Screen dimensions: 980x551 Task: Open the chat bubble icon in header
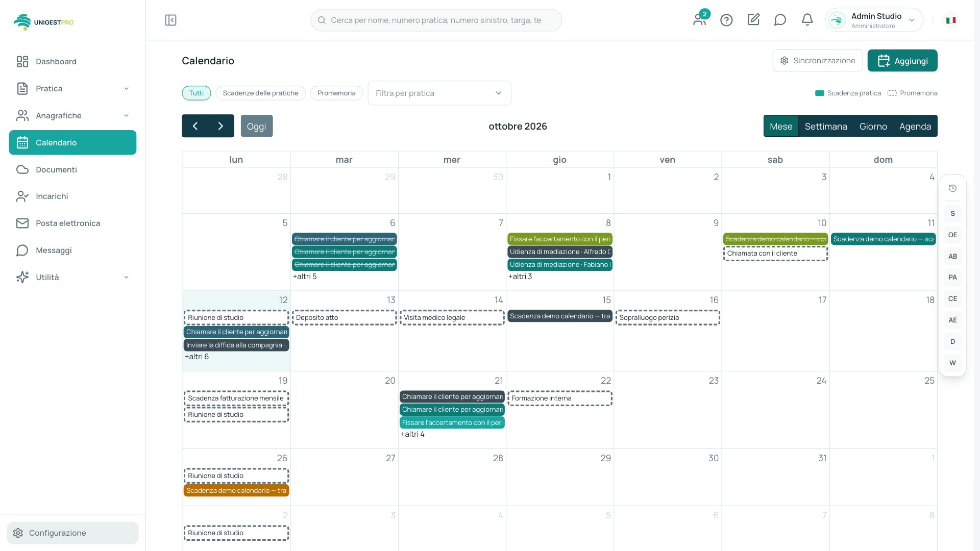click(780, 20)
